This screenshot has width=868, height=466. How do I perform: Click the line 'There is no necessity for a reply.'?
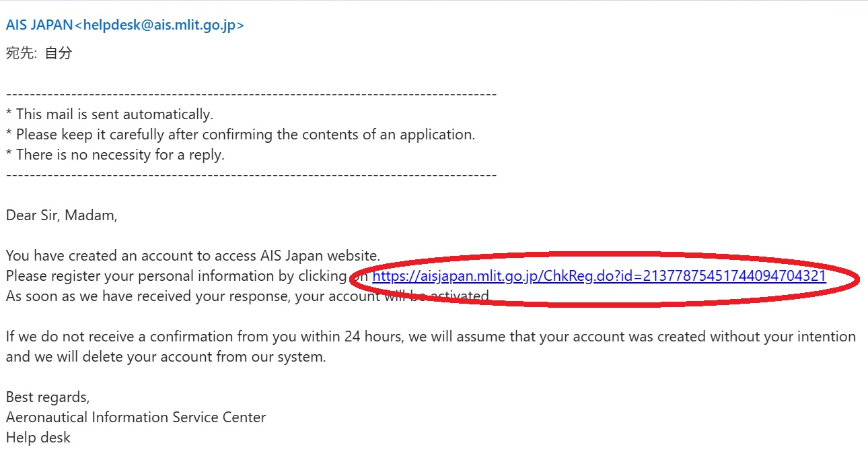[x=115, y=155]
